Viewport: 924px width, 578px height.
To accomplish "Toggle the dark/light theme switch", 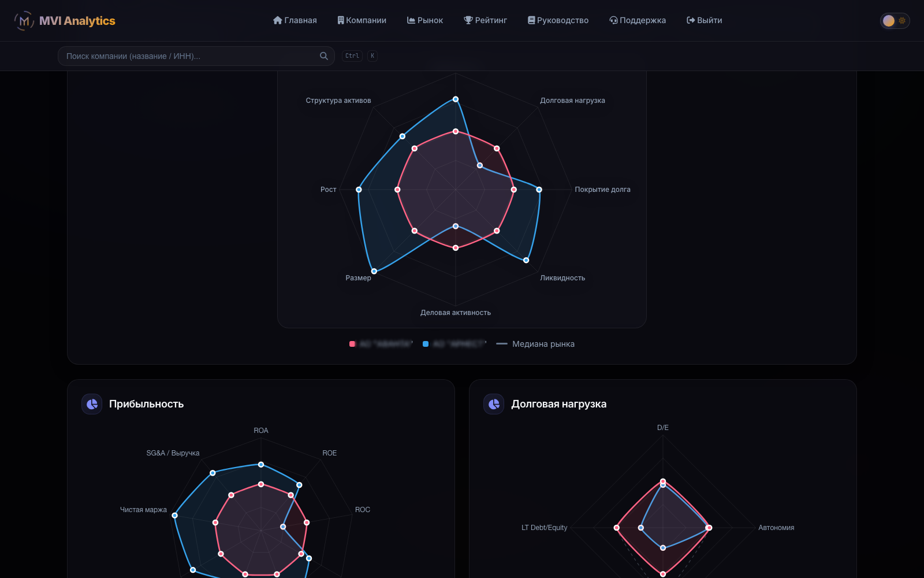I will pyautogui.click(x=895, y=21).
